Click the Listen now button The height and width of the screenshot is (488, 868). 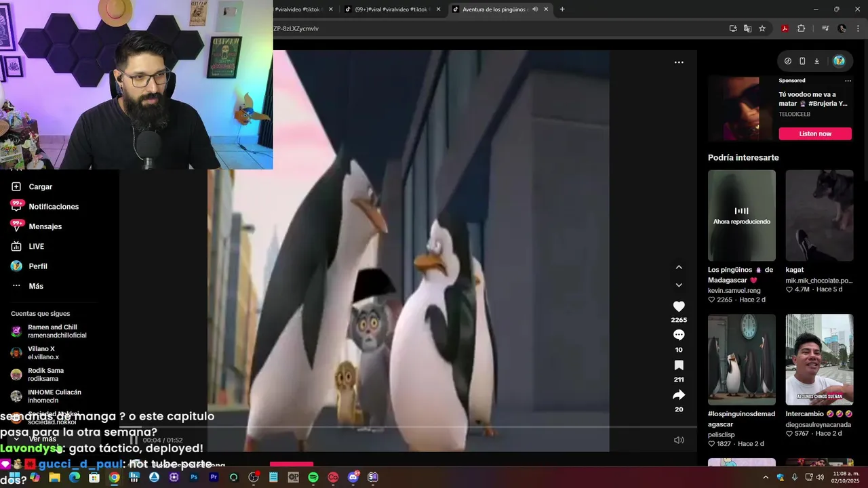coord(815,134)
